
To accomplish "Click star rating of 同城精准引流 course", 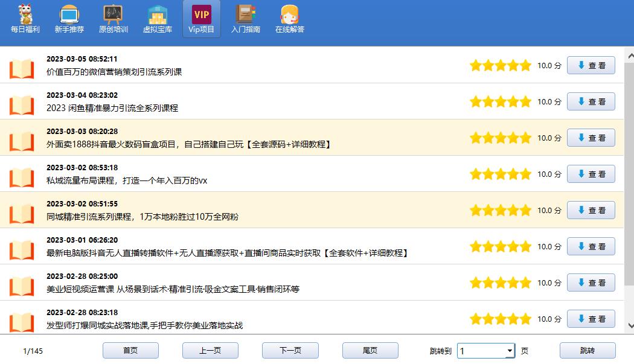I will (x=500, y=210).
